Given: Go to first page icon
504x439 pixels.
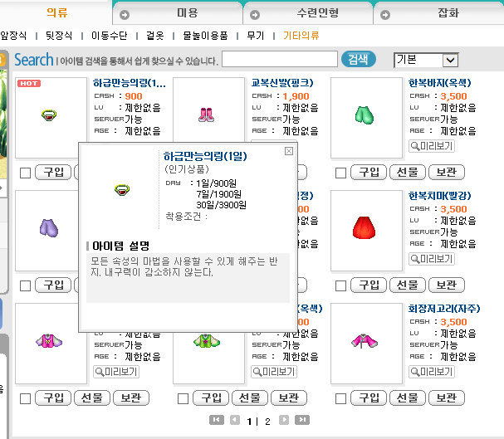Looking at the screenshot, I should 217,420.
